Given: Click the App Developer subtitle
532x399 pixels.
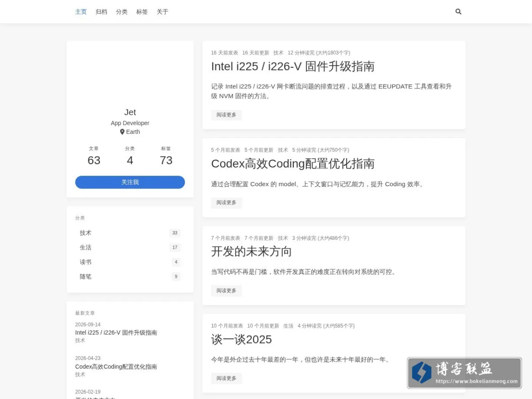Looking at the screenshot, I should click(130, 123).
